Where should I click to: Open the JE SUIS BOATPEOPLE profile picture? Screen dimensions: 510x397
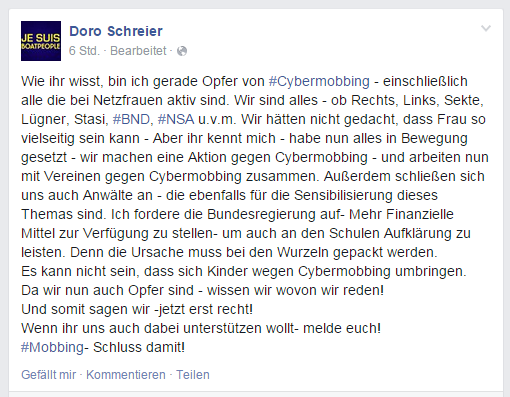(41, 41)
